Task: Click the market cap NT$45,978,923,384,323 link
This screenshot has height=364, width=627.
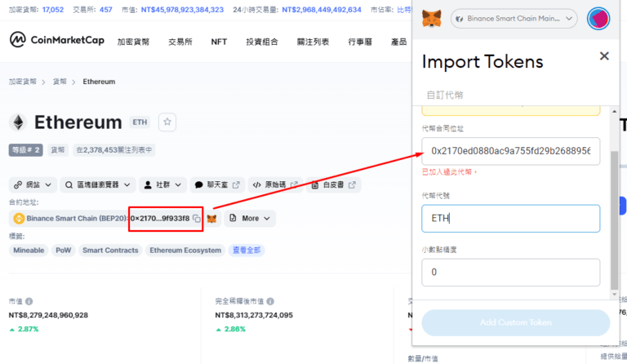Action: point(182,10)
